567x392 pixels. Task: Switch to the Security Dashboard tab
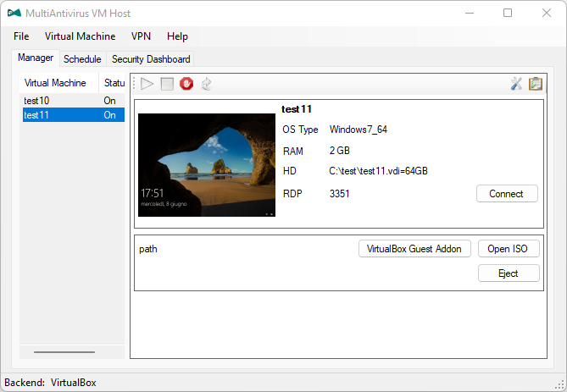click(151, 59)
